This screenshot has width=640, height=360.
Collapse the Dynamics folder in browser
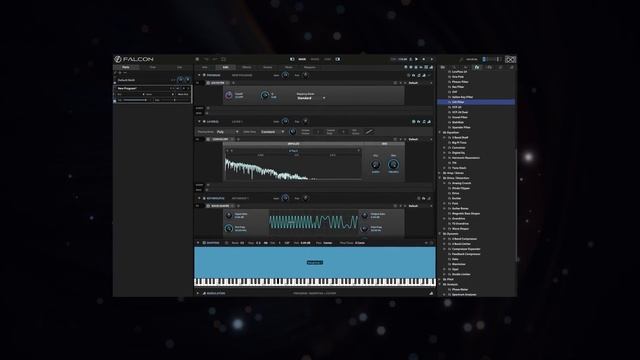coord(440,233)
